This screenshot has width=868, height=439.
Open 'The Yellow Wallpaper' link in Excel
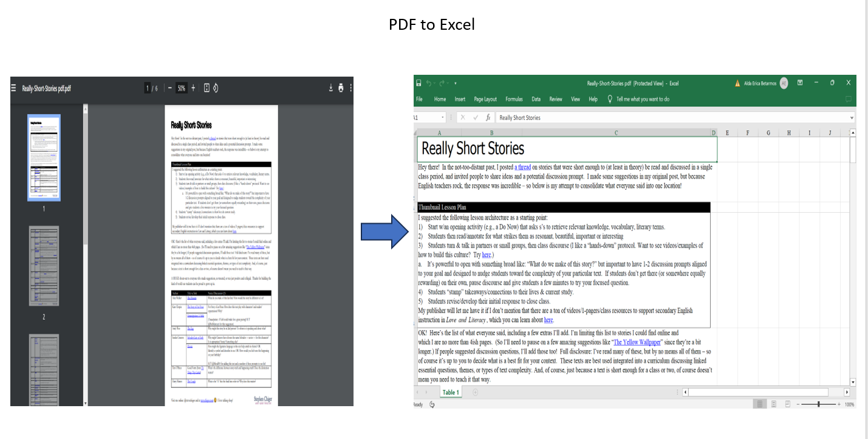tap(638, 342)
